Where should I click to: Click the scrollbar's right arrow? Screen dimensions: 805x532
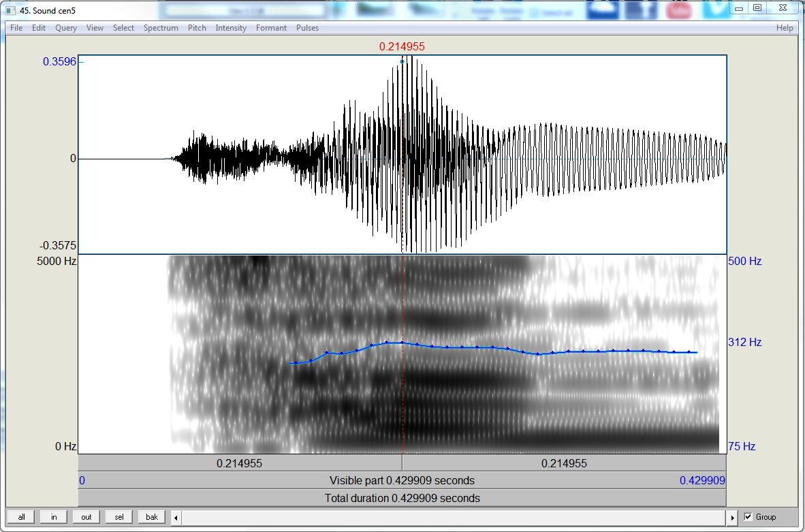[x=733, y=518]
